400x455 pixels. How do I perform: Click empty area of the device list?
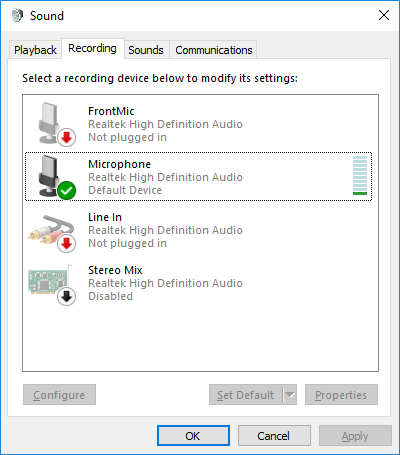[x=200, y=337]
